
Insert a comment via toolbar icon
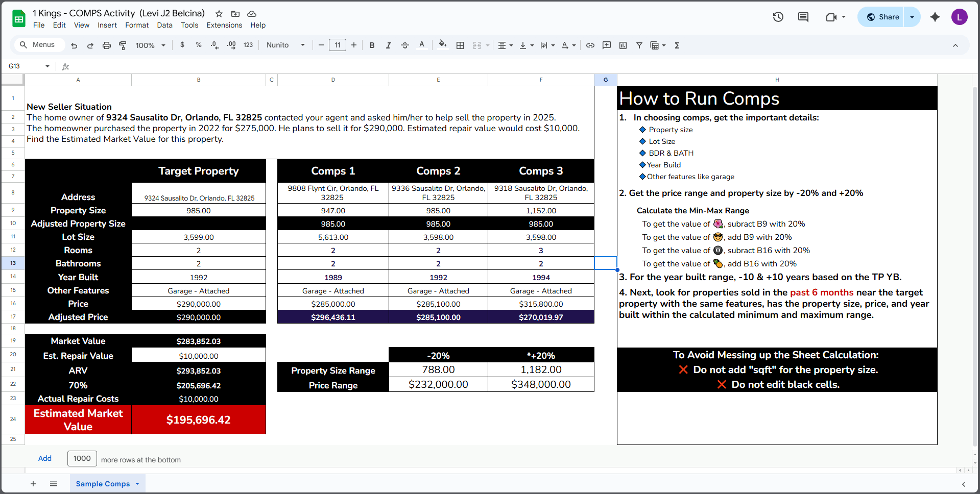point(607,45)
